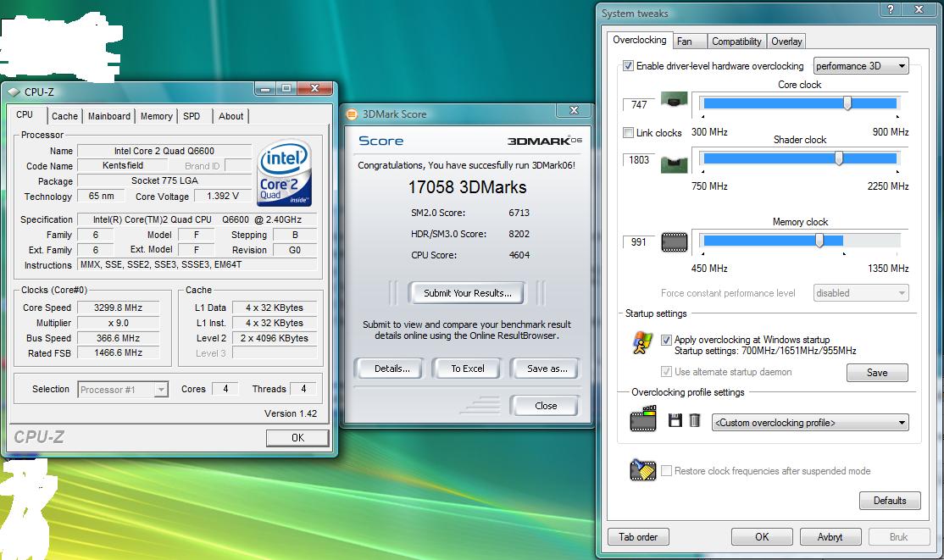Click the core clock value field 747
944x560 pixels.
(639, 105)
